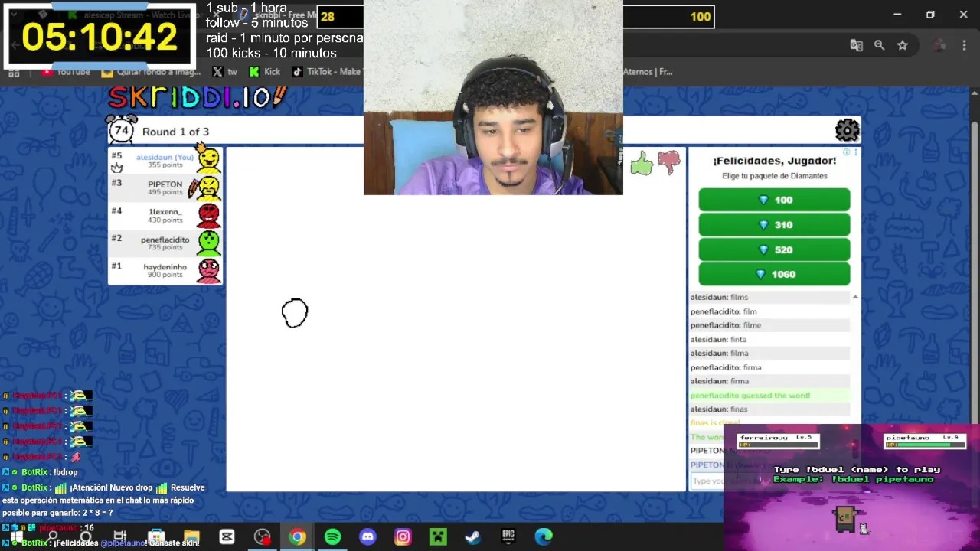Select the 520 diamonds package
This screenshot has width=980, height=551.
(x=774, y=249)
